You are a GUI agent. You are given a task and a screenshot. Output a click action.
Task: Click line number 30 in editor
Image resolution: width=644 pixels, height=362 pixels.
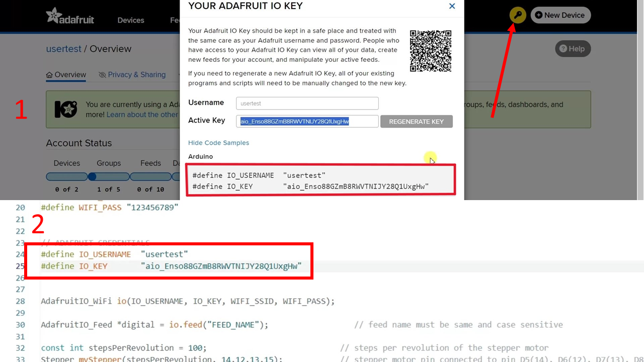tap(20, 325)
